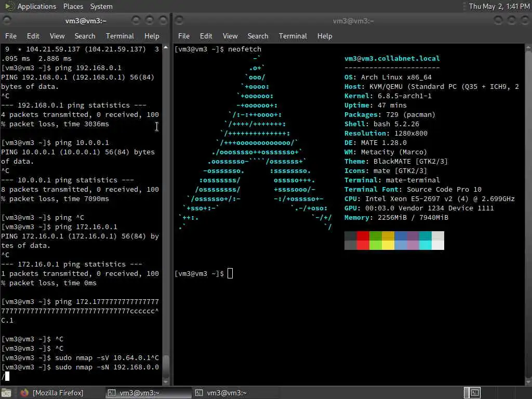Image resolution: width=532 pixels, height=399 pixels.
Task: Open Help menu in left terminal
Action: tap(152, 36)
